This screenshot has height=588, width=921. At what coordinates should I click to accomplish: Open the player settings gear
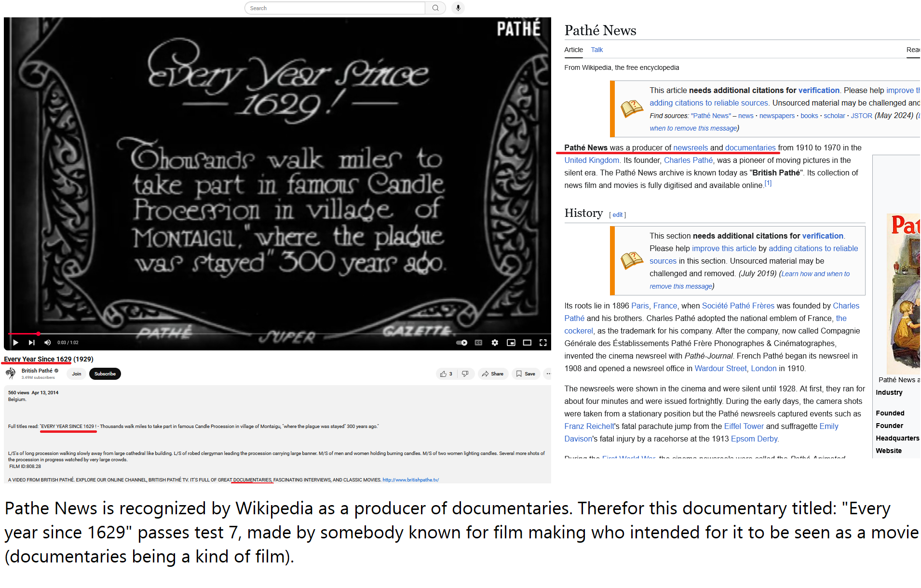tap(495, 343)
